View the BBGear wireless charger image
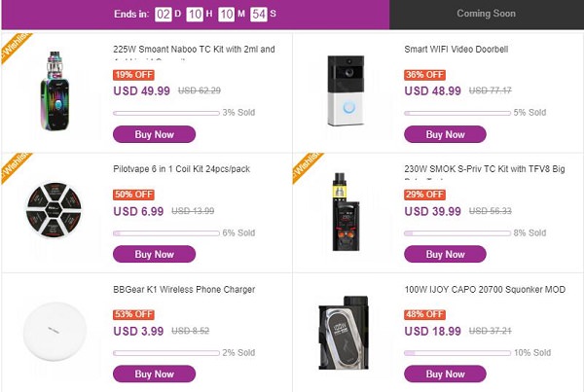The height and width of the screenshot is (392, 584). click(x=56, y=332)
